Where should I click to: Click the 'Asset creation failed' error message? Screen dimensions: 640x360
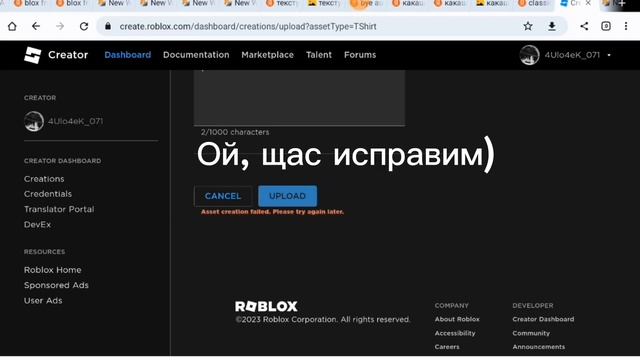tap(272, 212)
